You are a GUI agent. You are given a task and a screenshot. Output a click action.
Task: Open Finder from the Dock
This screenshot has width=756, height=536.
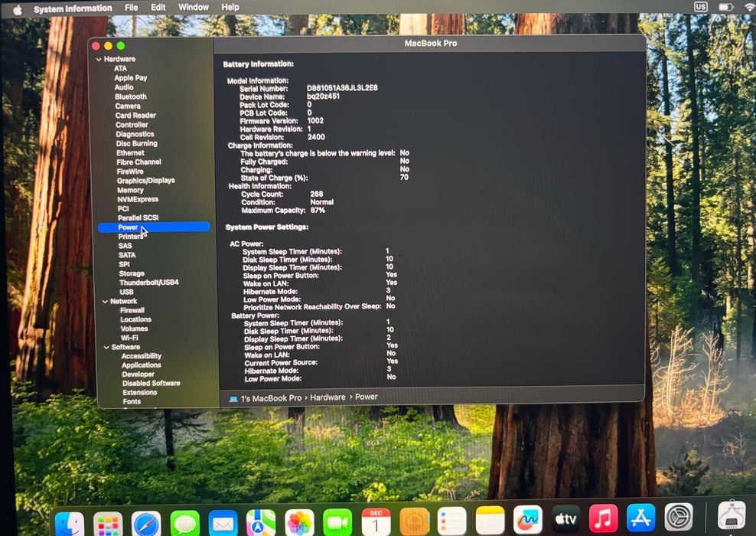click(70, 524)
